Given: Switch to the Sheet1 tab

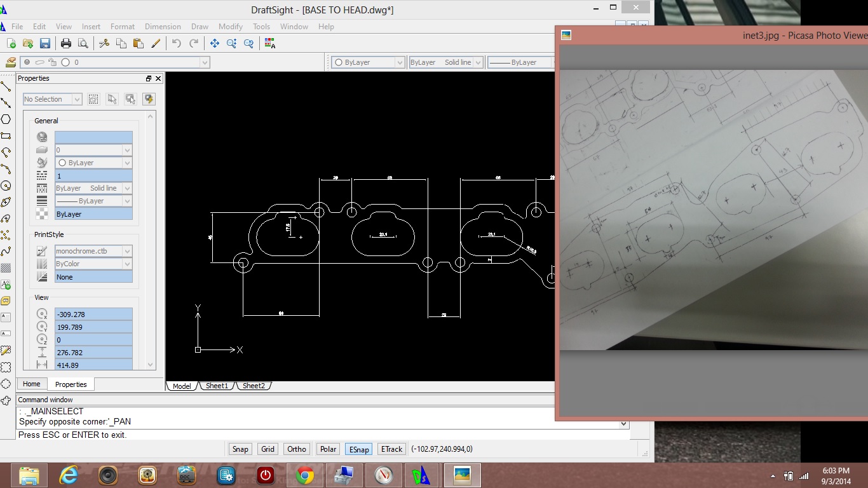Looking at the screenshot, I should (217, 386).
